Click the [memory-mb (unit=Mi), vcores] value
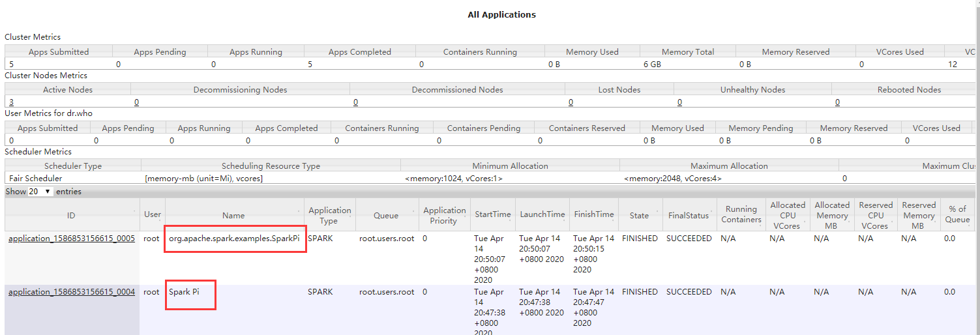Screen dimensions: 980x335 pos(203,178)
